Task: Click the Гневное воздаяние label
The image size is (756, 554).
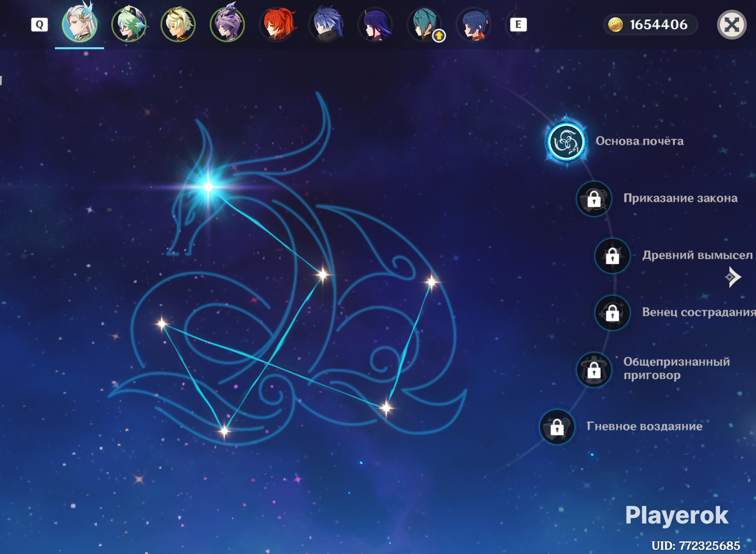Action: [x=645, y=427]
